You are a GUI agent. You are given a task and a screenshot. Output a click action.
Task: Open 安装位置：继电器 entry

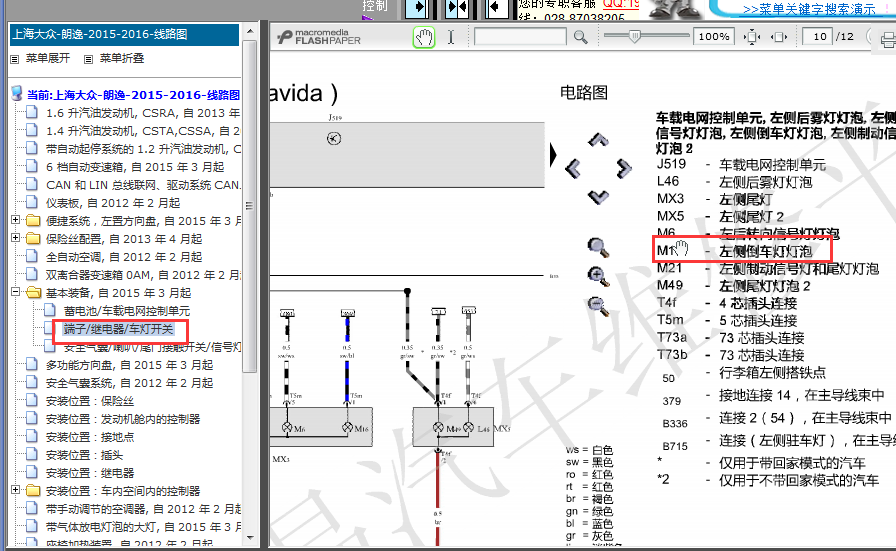pyautogui.click(x=90, y=473)
